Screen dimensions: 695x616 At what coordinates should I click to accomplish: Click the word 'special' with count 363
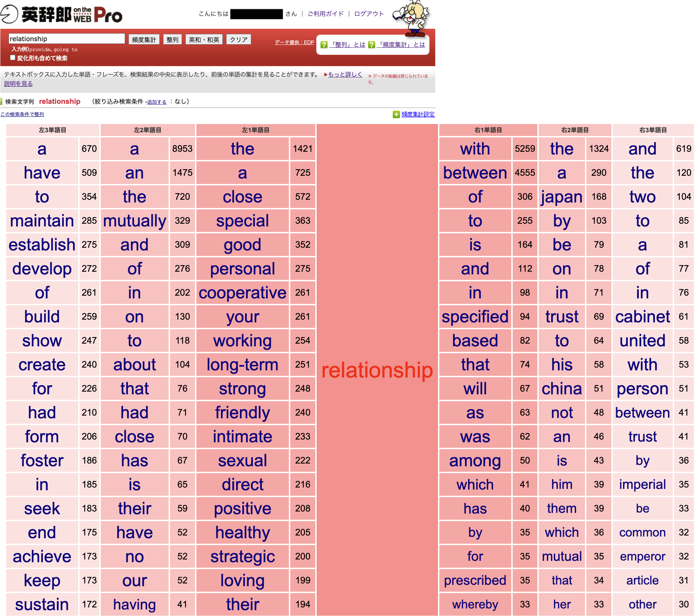coord(243,221)
